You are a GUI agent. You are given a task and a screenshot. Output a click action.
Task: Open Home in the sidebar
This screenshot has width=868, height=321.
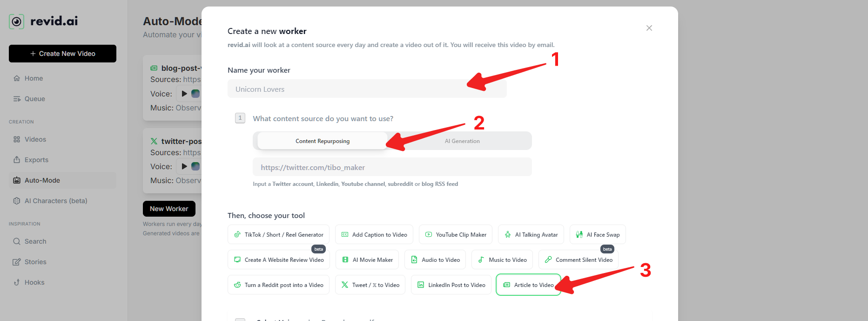pos(34,78)
